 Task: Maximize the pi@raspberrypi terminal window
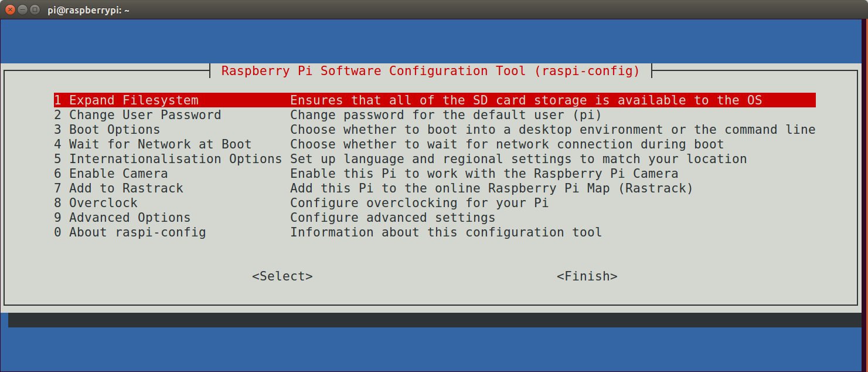click(x=36, y=9)
